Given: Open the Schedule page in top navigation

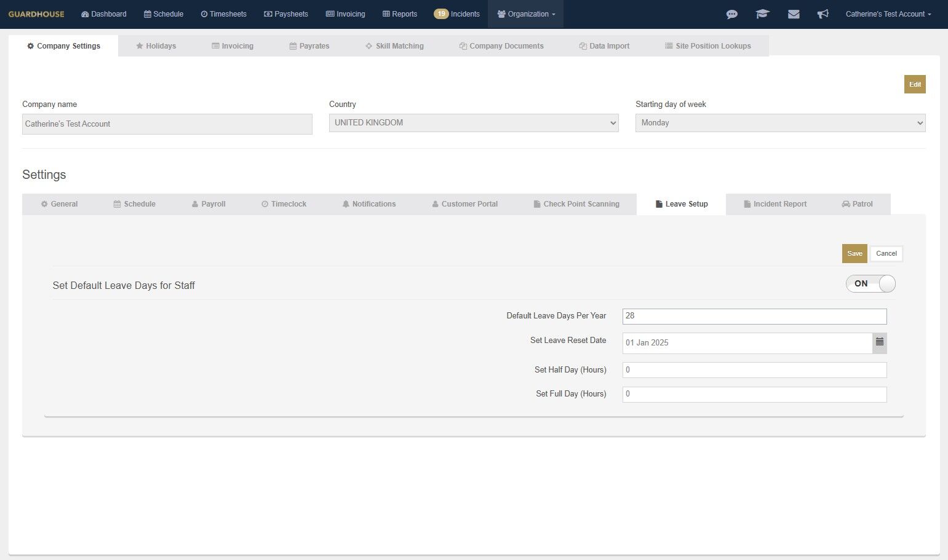Looking at the screenshot, I should [x=164, y=14].
